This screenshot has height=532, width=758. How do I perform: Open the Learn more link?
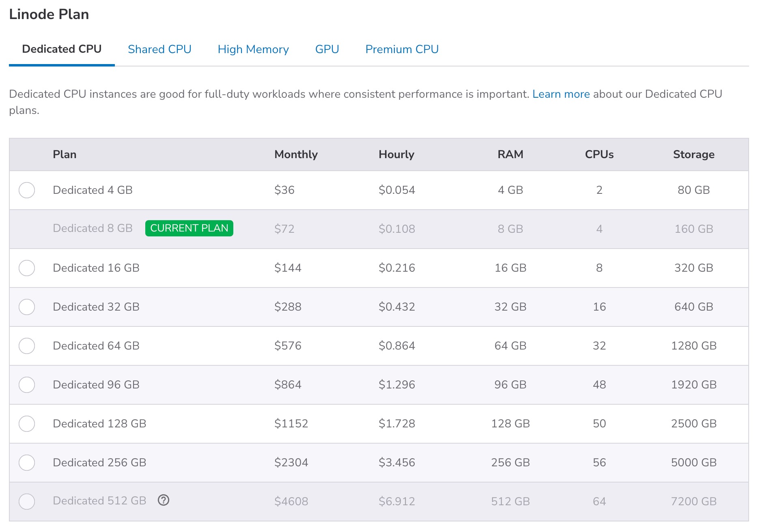(561, 94)
